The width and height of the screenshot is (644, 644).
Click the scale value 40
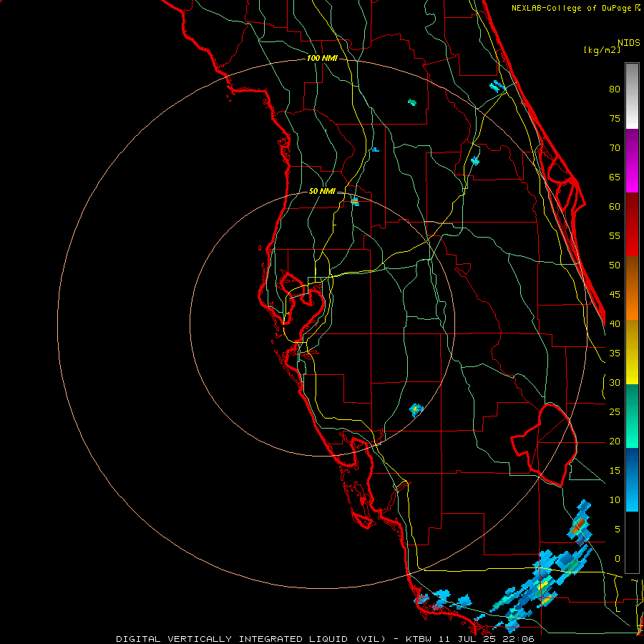[615, 324]
